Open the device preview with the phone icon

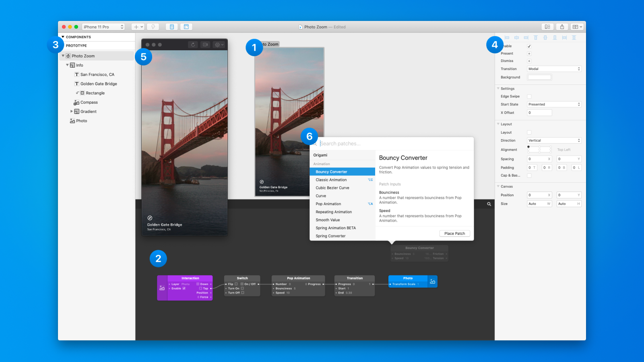click(x=172, y=27)
